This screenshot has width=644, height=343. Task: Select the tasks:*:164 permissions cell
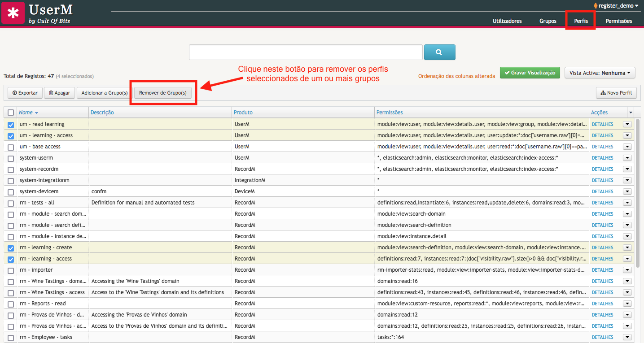[x=482, y=337]
